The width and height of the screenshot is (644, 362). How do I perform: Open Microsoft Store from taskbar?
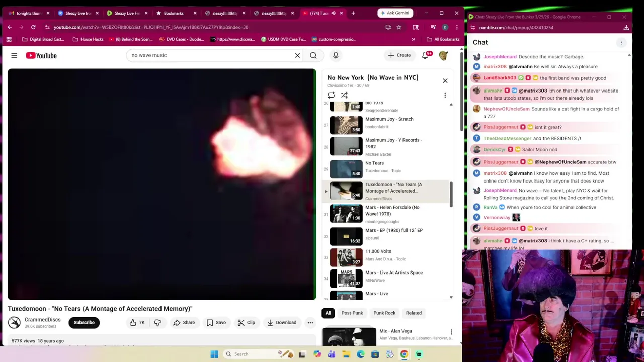[x=375, y=354]
